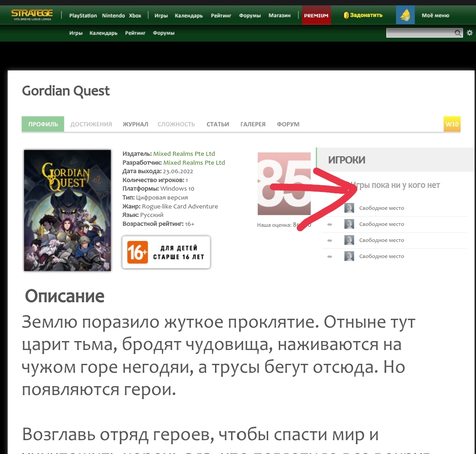Click the Количество игроков value
The width and height of the screenshot is (476, 454).
coord(186,180)
